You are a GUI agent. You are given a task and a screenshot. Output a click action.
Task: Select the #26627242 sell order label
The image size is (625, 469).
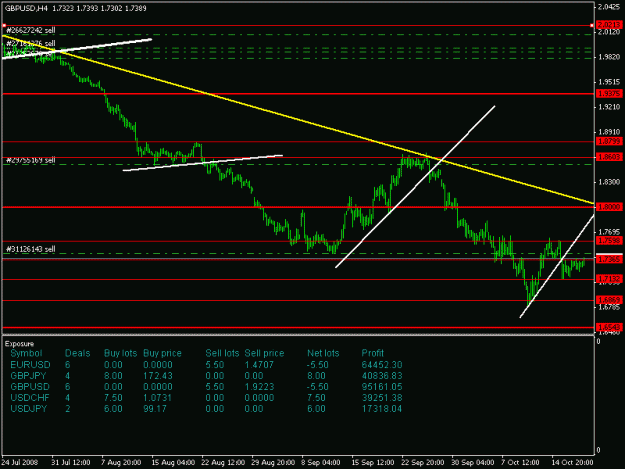[31, 30]
